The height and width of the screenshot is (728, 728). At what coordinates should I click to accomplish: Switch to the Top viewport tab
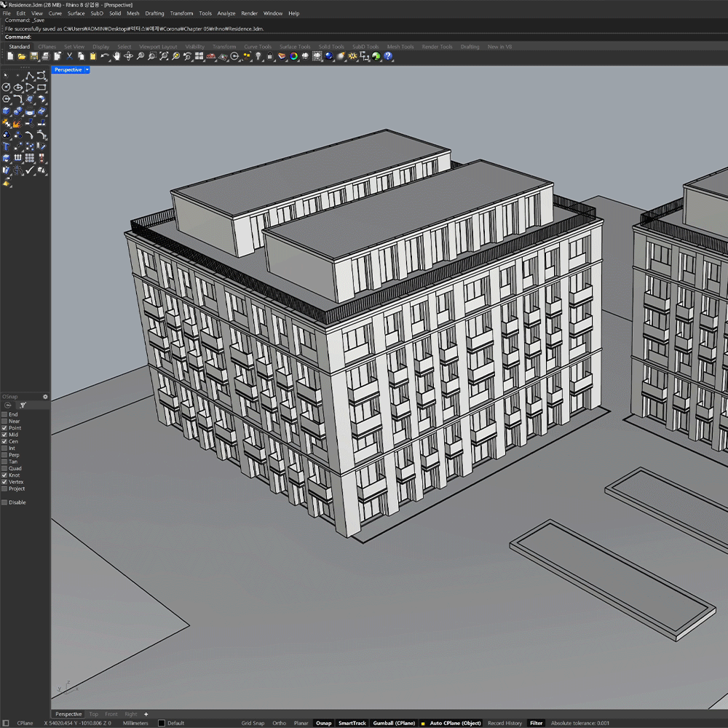point(94,714)
